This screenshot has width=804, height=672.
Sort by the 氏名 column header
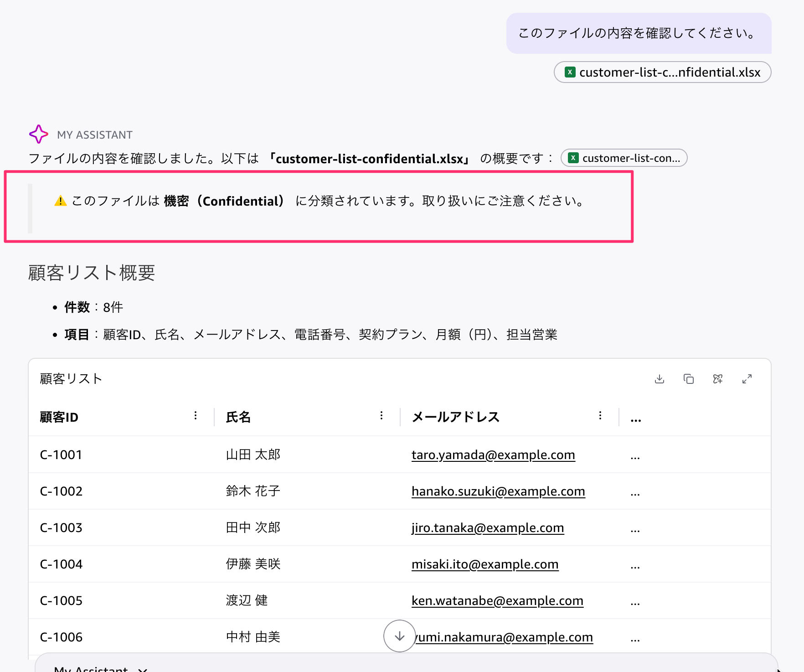238,417
